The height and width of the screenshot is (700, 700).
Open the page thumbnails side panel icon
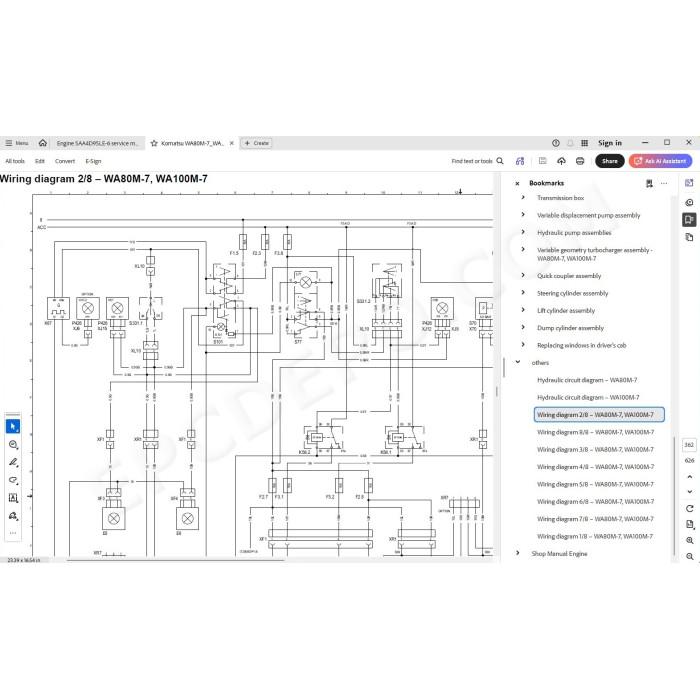[x=689, y=237]
